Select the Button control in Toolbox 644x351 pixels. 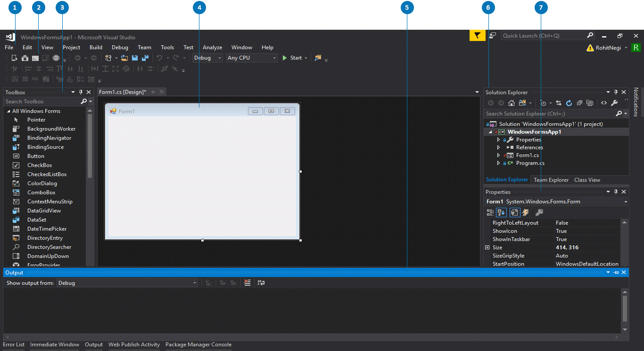(36, 156)
